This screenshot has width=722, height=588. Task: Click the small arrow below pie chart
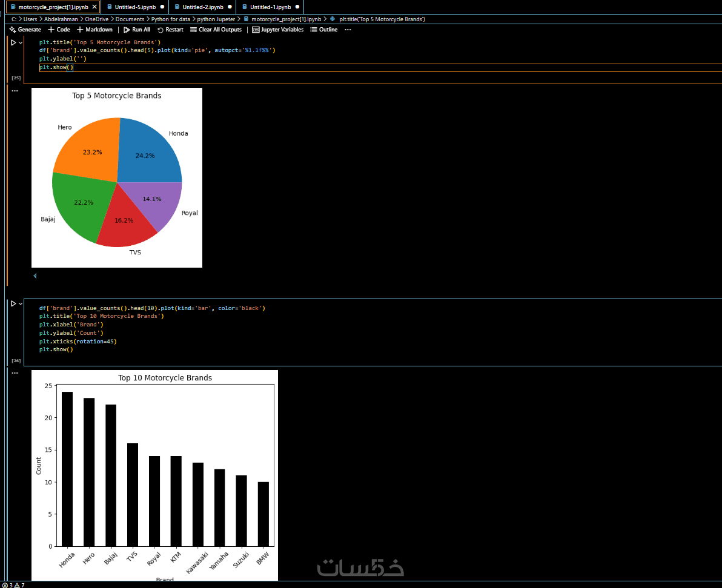pos(35,276)
